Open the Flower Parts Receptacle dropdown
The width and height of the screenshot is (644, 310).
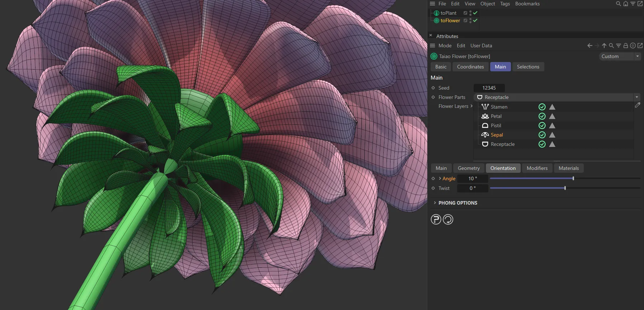(557, 97)
